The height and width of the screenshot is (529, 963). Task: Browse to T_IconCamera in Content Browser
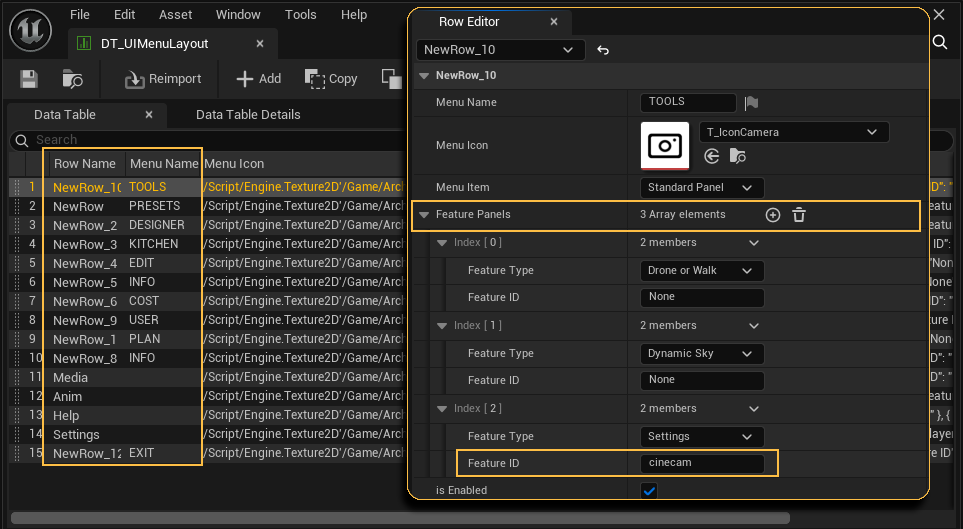tap(737, 156)
